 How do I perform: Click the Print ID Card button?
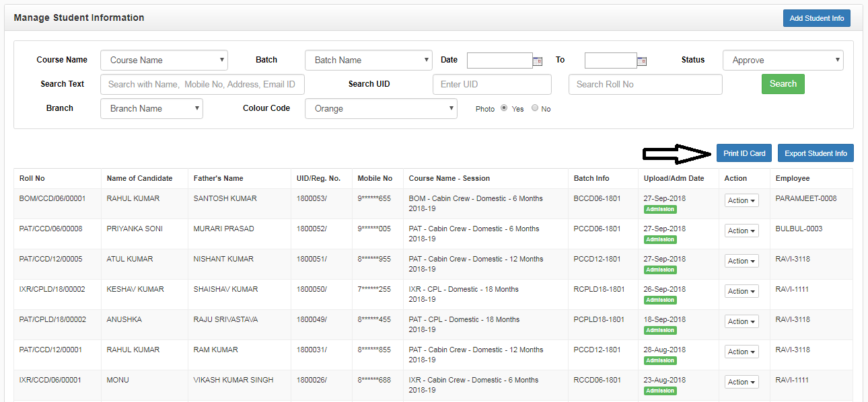click(744, 153)
